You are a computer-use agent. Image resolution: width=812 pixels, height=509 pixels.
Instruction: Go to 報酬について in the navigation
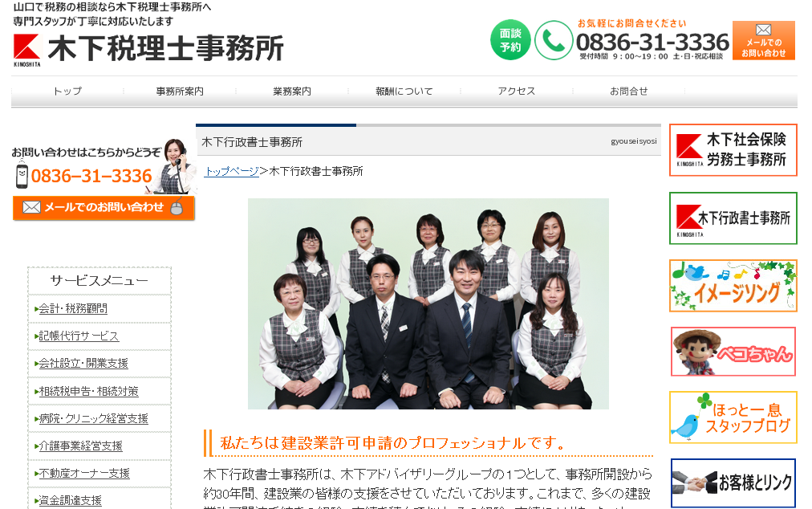pyautogui.click(x=404, y=92)
